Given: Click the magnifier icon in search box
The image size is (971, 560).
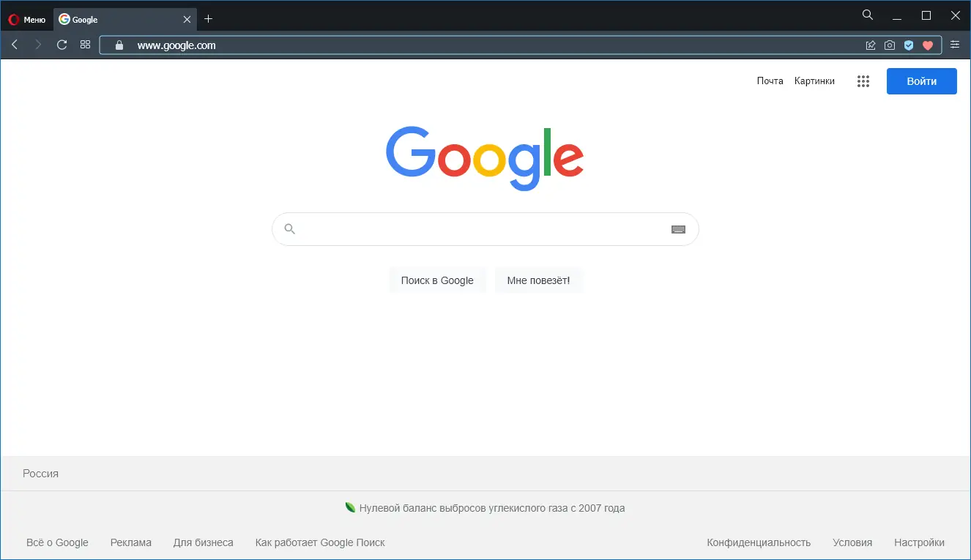Looking at the screenshot, I should (x=290, y=229).
